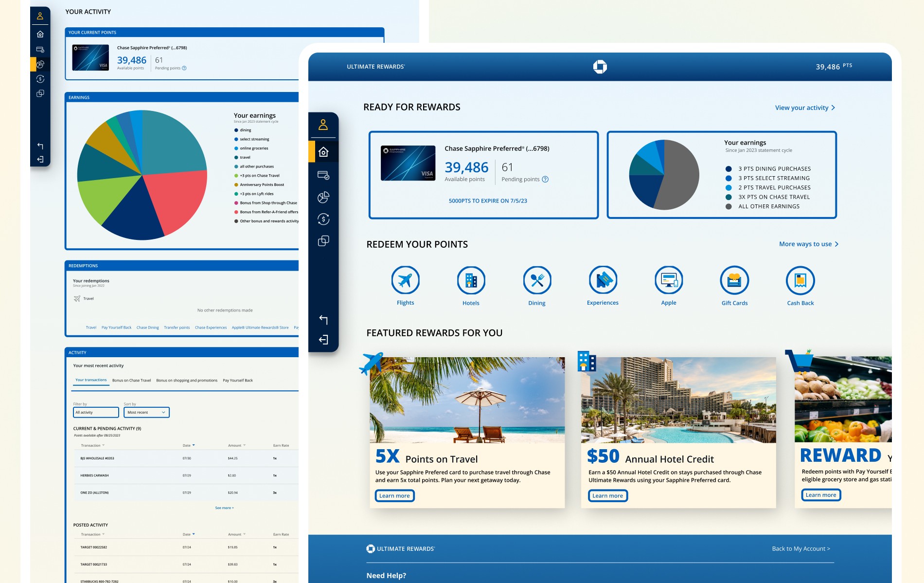The width and height of the screenshot is (924, 583).
Task: Sort posted activity by Transaction column arrow
Action: 104,534
